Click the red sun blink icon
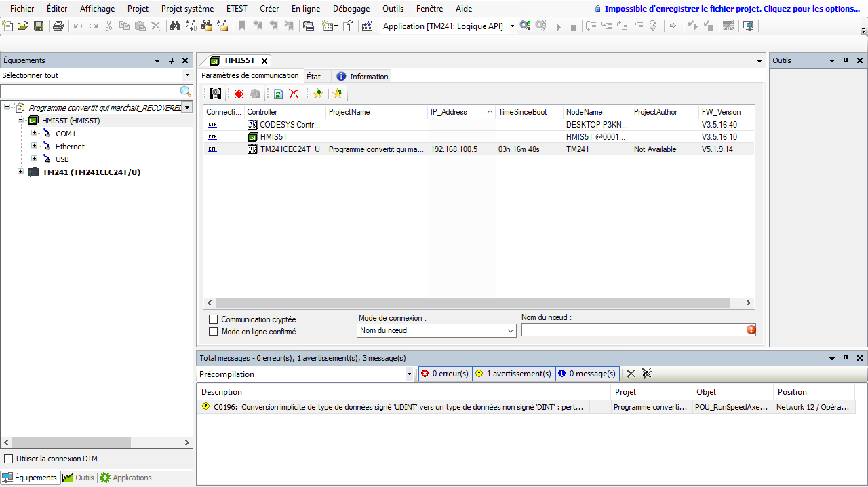 pyautogui.click(x=239, y=94)
